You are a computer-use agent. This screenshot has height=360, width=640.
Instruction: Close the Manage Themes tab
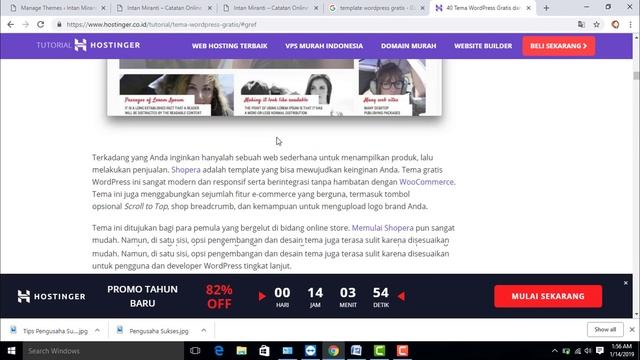103,8
